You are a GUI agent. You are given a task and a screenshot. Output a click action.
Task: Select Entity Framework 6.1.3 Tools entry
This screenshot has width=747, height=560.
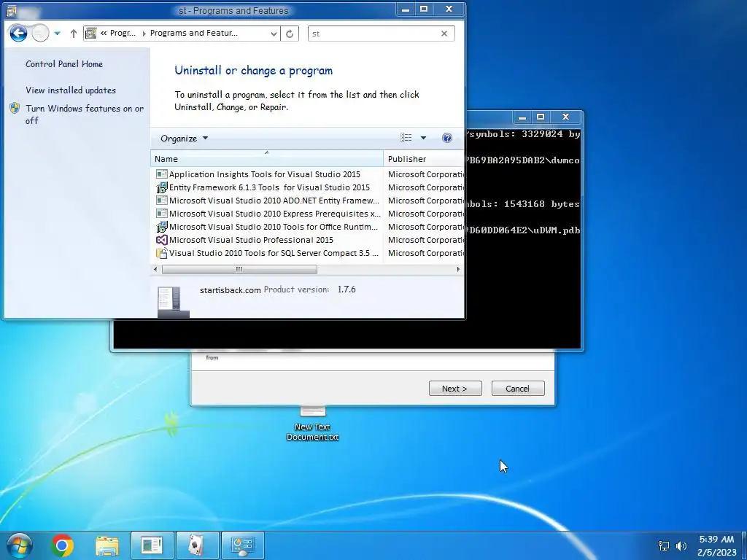click(x=269, y=187)
